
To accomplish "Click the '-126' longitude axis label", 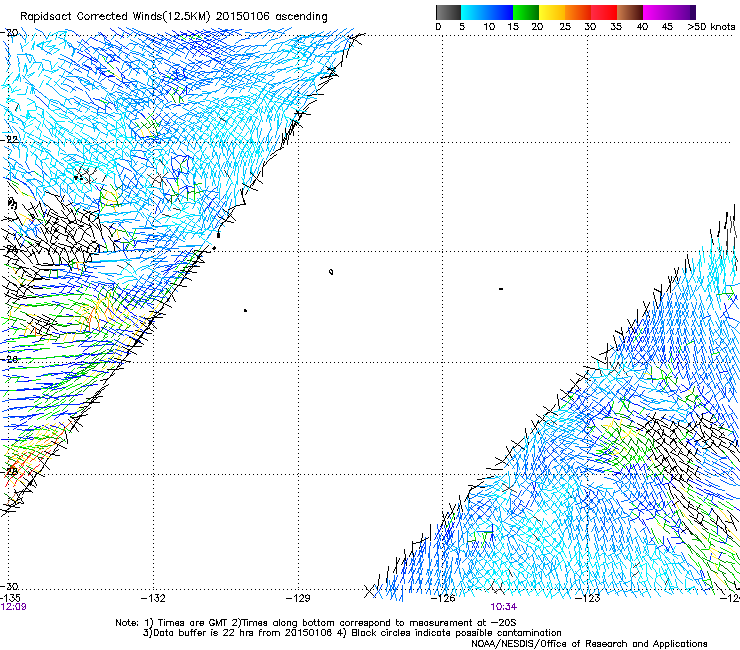I will coord(443,598).
